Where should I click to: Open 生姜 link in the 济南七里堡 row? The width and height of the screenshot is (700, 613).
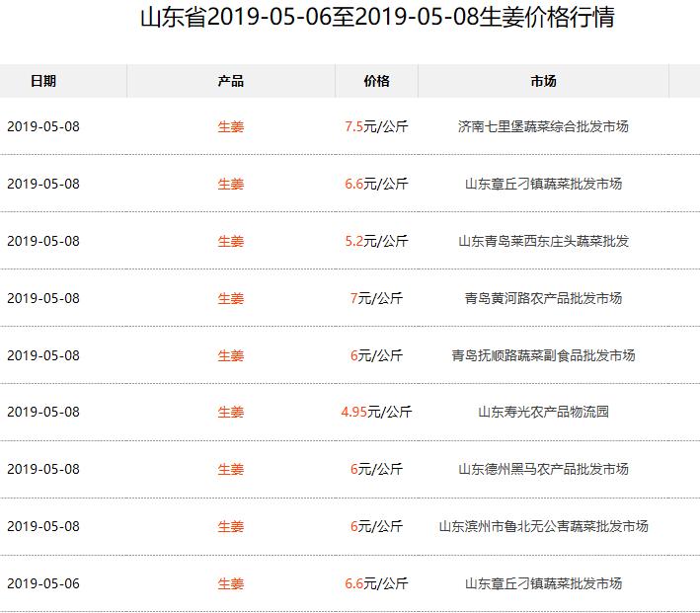coord(231,126)
